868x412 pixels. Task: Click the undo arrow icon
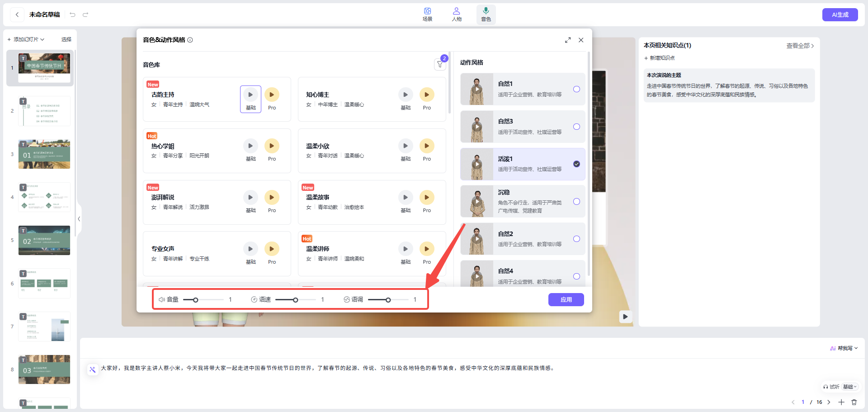click(72, 14)
